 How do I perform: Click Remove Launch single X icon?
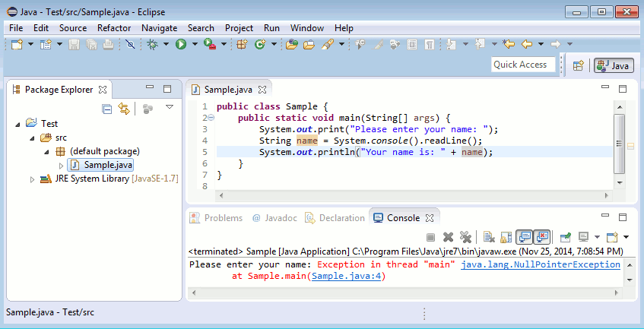click(x=448, y=237)
